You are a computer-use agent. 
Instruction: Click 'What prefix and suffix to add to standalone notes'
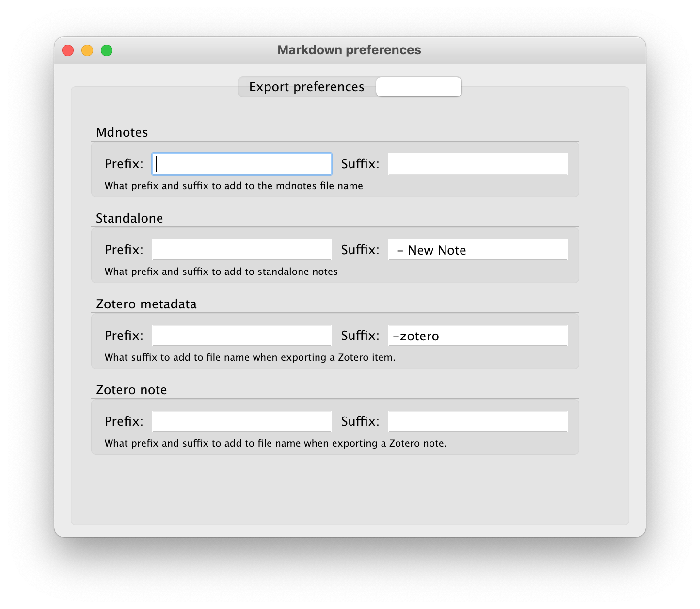coord(221,272)
